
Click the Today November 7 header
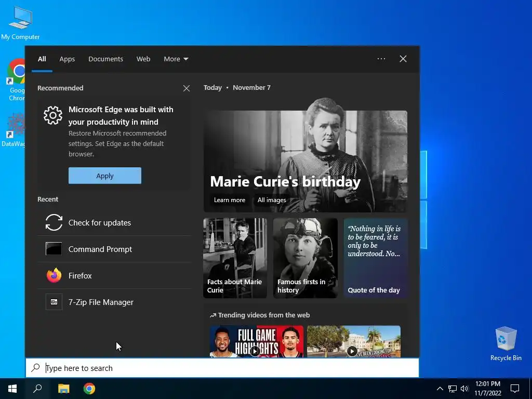pyautogui.click(x=237, y=87)
